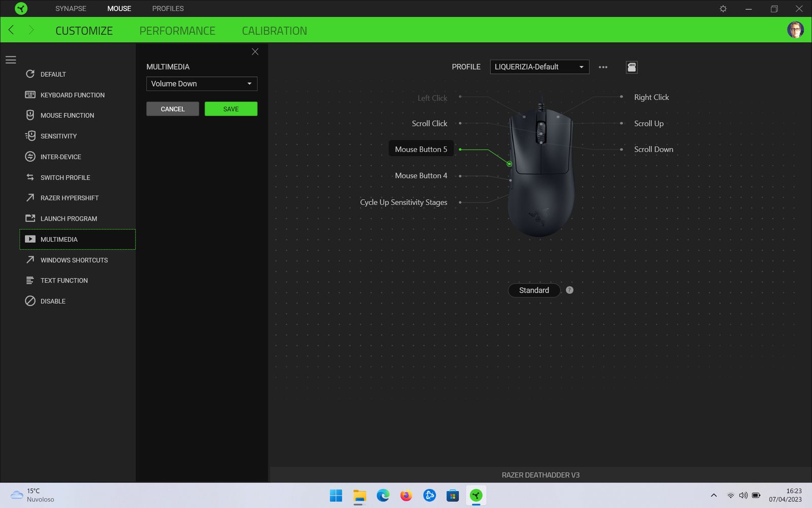Open the Volume Down multimedia dropdown
Image resolution: width=812 pixels, height=508 pixels.
202,84
